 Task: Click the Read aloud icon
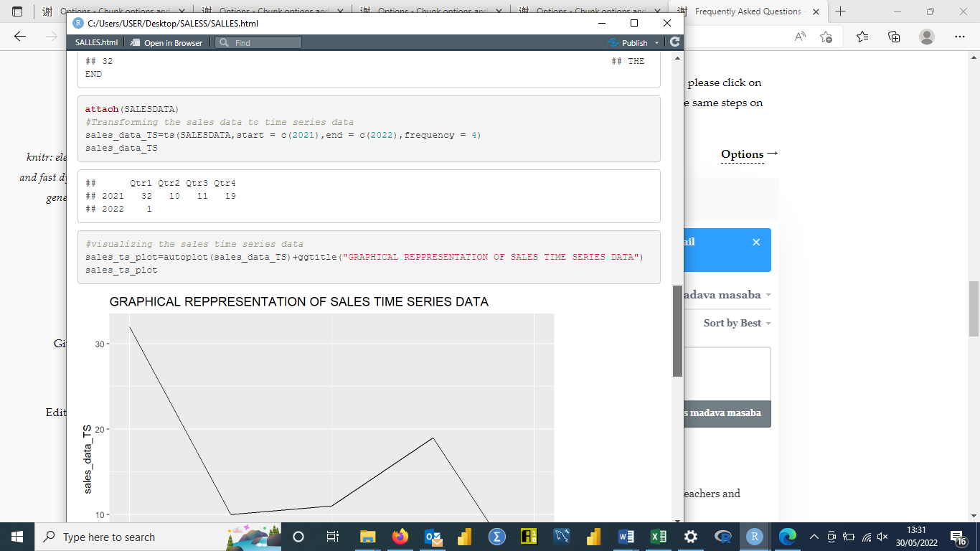coord(800,37)
